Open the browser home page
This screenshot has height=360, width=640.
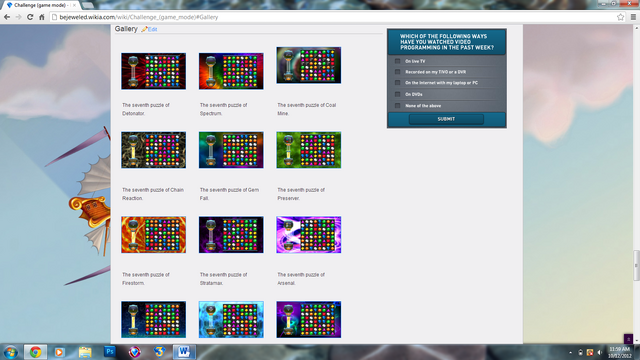click(42, 17)
